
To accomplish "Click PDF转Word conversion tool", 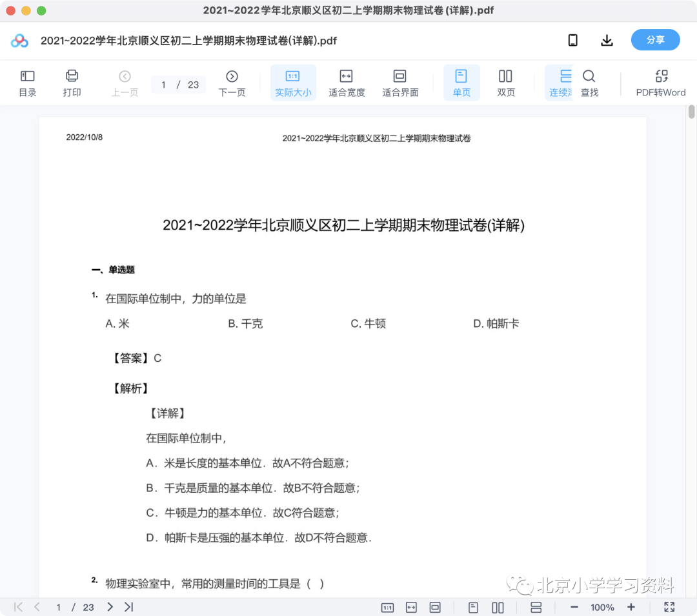I will click(661, 83).
